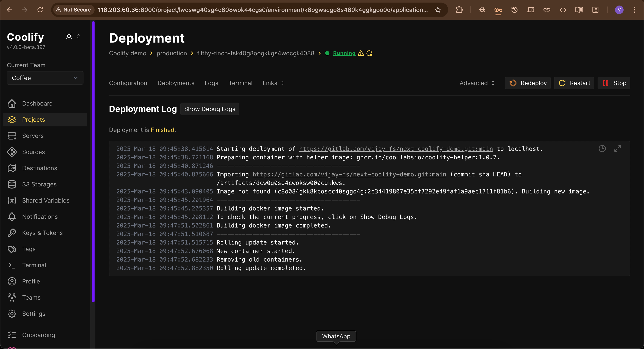The image size is (644, 349).
Task: Expand the deployment log to fullscreen
Action: tap(618, 149)
